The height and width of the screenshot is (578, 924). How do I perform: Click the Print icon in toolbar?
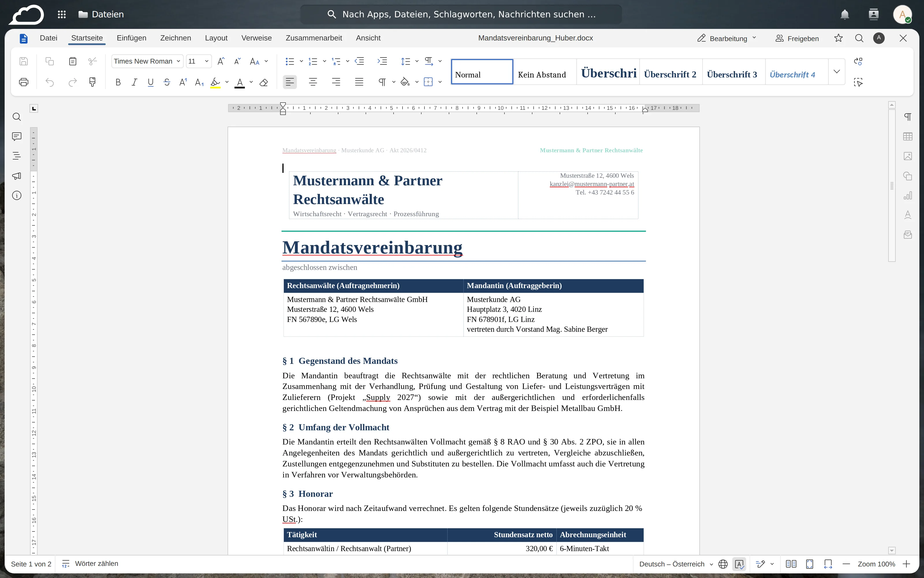point(24,82)
